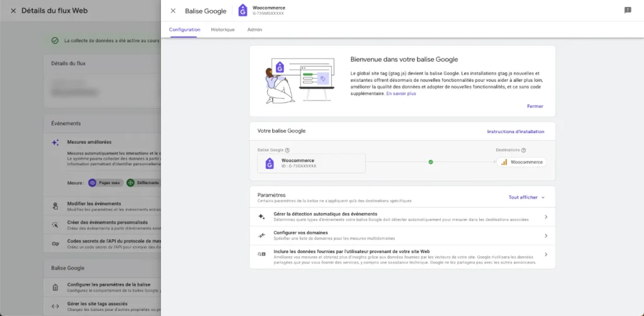Follow the En savoir plus link

click(x=401, y=94)
